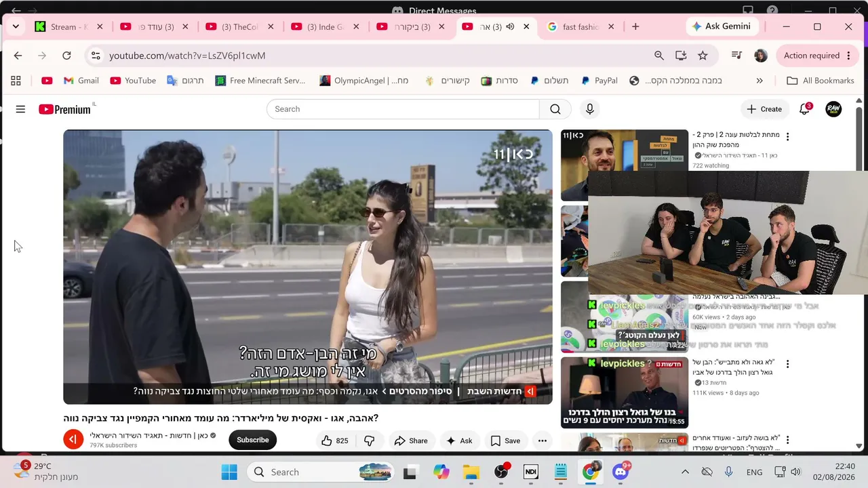Screen dimensions: 868x488
Task: Open the apps grid in bookmarks bar
Action: click(16, 81)
